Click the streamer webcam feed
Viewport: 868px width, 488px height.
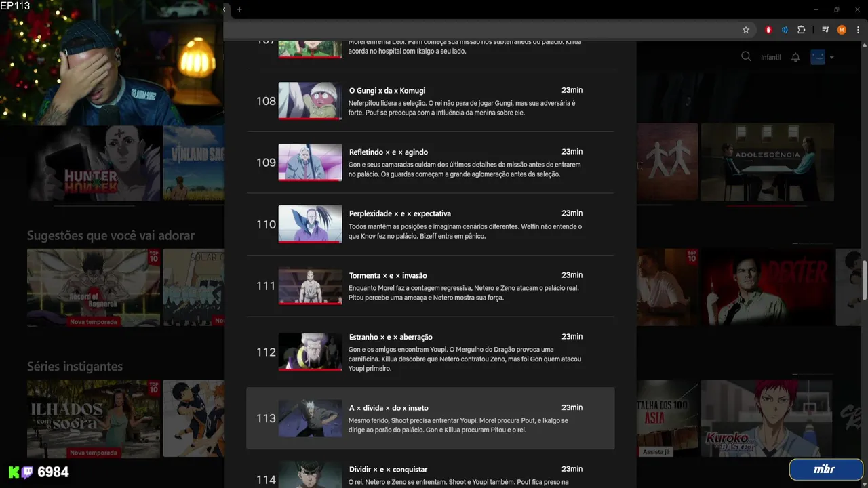tap(112, 62)
